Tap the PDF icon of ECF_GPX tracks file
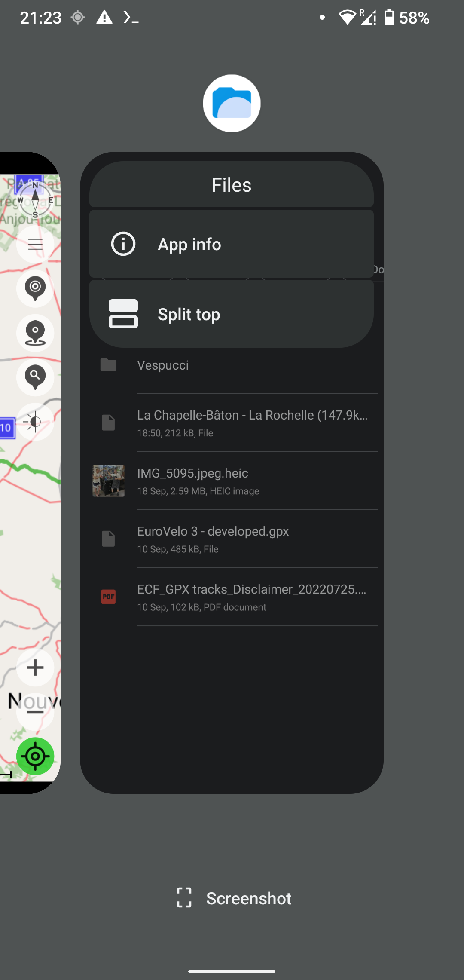The image size is (464, 980). click(108, 597)
